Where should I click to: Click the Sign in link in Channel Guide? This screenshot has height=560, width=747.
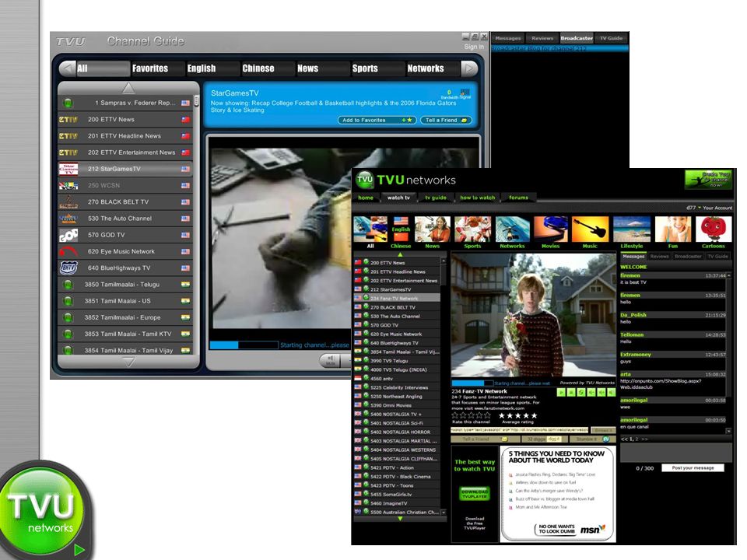pos(474,47)
